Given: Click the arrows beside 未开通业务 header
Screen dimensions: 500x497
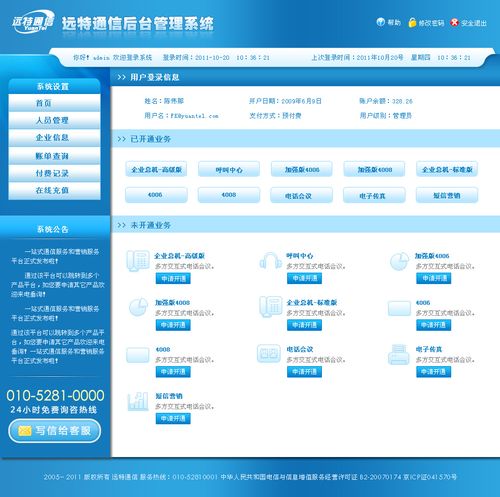Looking at the screenshot, I should tap(121, 225).
